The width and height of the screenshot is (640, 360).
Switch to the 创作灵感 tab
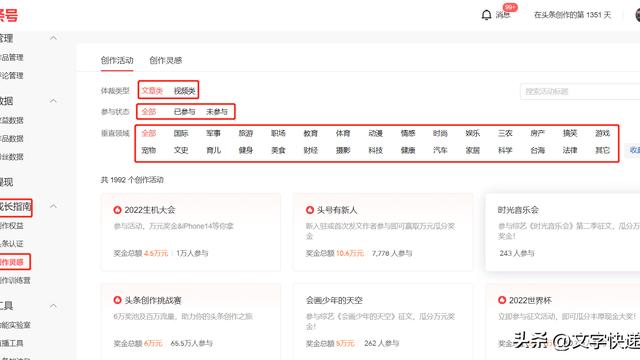coord(165,60)
